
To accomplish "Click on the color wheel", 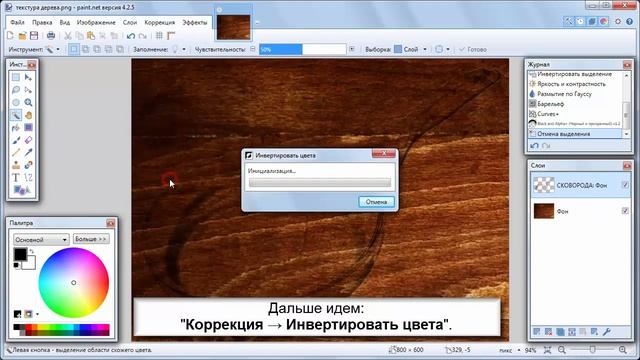I will pyautogui.click(x=74, y=283).
